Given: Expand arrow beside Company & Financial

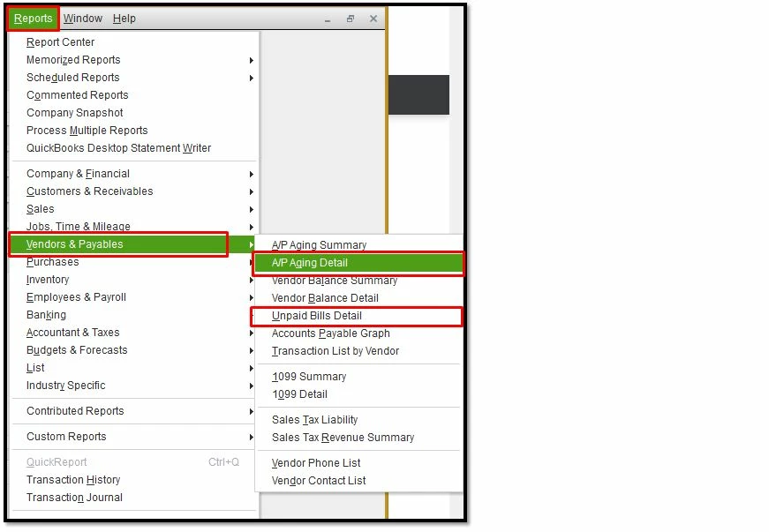Looking at the screenshot, I should tap(251, 175).
